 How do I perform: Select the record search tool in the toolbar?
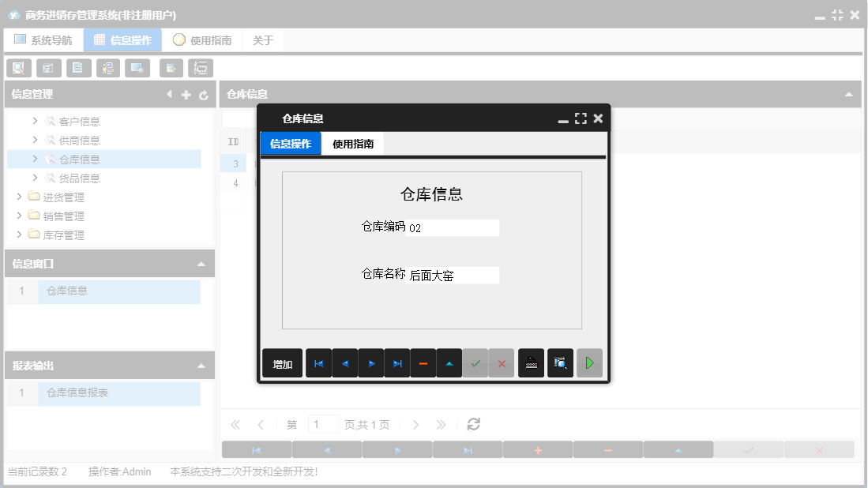[x=18, y=68]
